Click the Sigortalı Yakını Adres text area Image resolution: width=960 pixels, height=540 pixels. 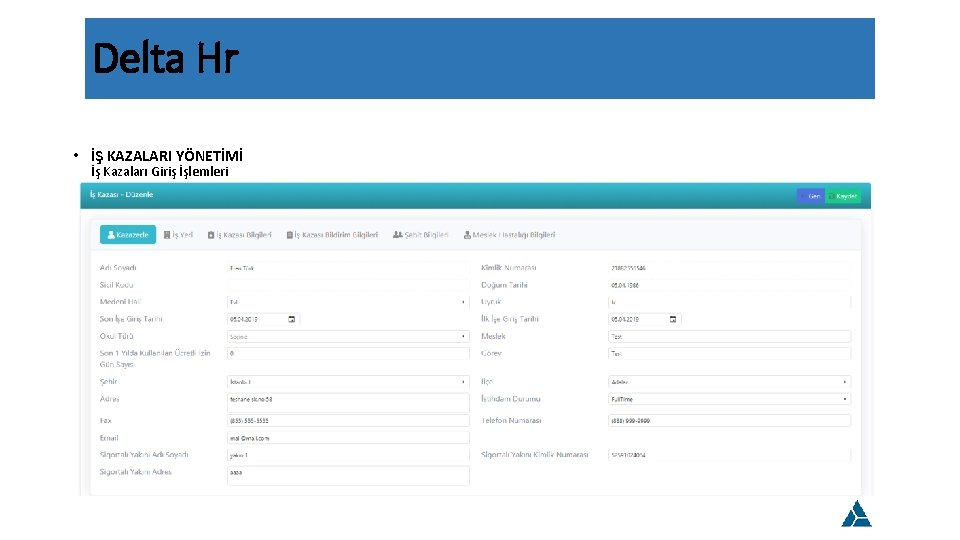(348, 476)
